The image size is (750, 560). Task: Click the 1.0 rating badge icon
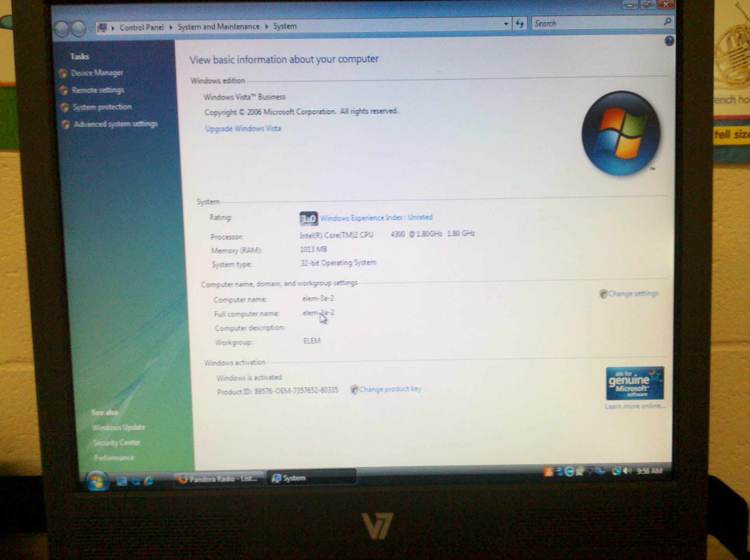(x=308, y=219)
